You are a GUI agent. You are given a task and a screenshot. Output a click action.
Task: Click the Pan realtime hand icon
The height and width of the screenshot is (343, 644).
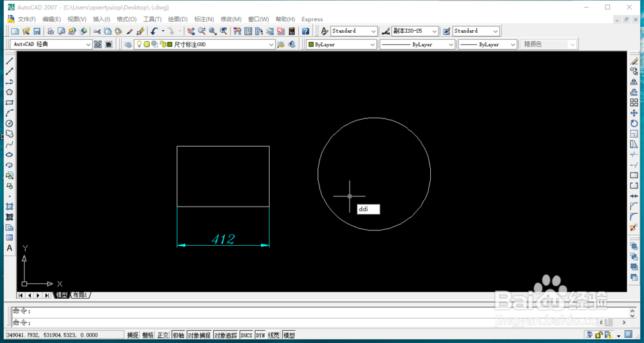pyautogui.click(x=191, y=31)
